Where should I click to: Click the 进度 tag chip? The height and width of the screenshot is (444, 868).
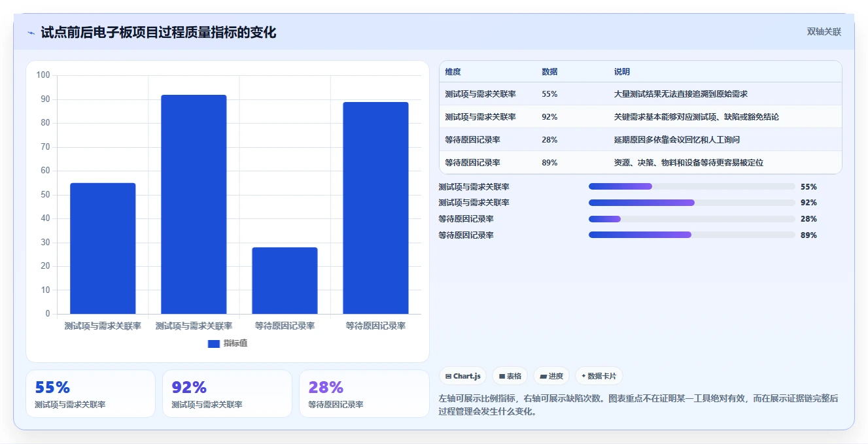tap(551, 376)
